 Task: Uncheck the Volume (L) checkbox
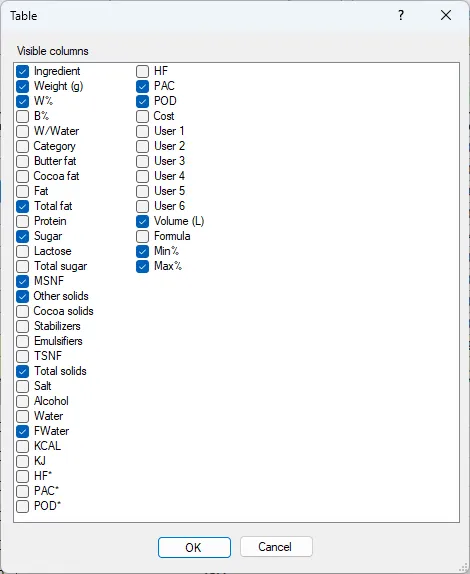[x=142, y=221]
